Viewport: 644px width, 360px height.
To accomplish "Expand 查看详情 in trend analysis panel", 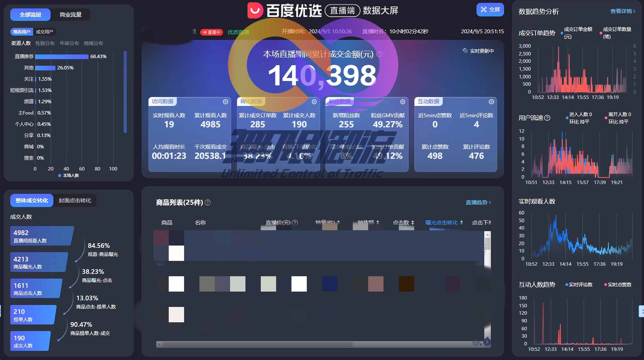I will tap(623, 11).
